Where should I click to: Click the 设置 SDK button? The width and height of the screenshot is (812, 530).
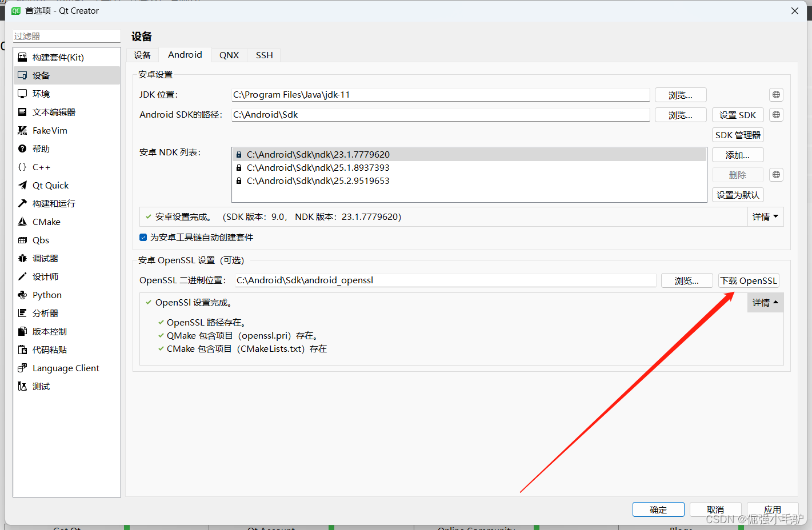(738, 115)
